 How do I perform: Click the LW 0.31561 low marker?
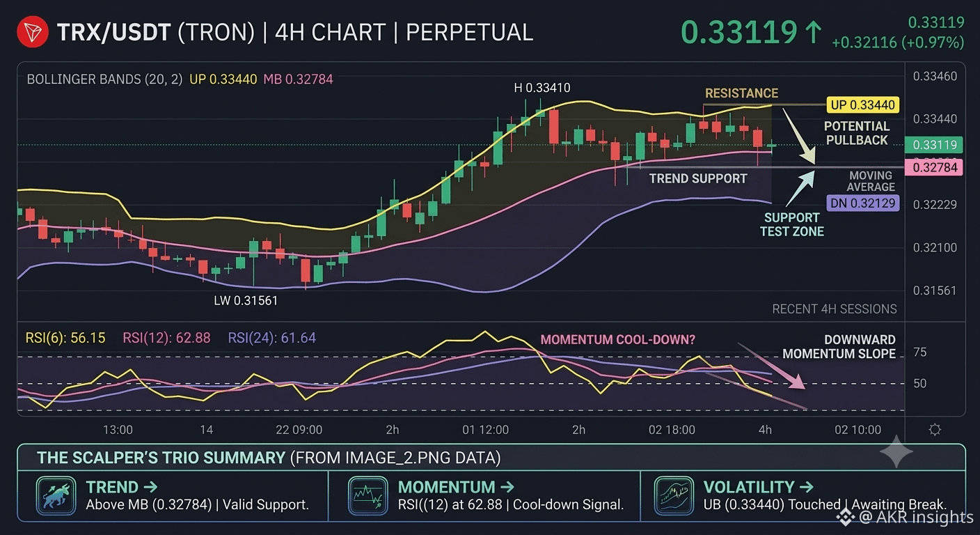246,301
